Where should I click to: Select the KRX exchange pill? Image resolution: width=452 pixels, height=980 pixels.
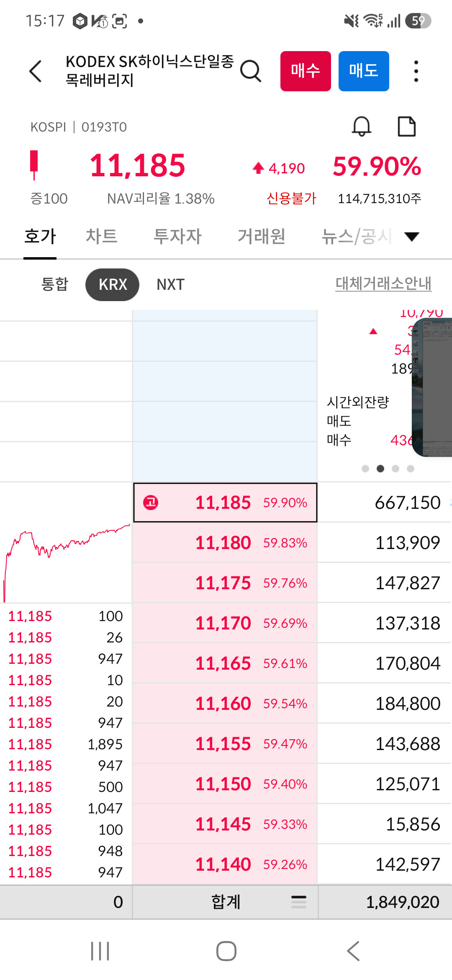(113, 285)
